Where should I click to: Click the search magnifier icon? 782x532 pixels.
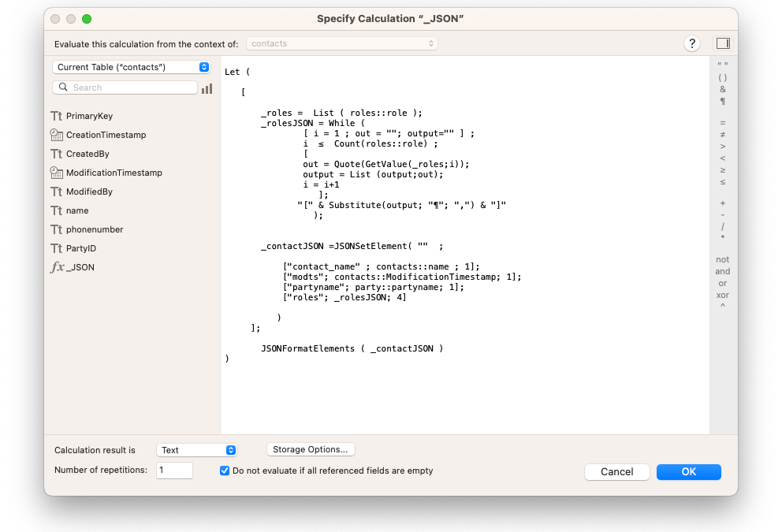63,87
